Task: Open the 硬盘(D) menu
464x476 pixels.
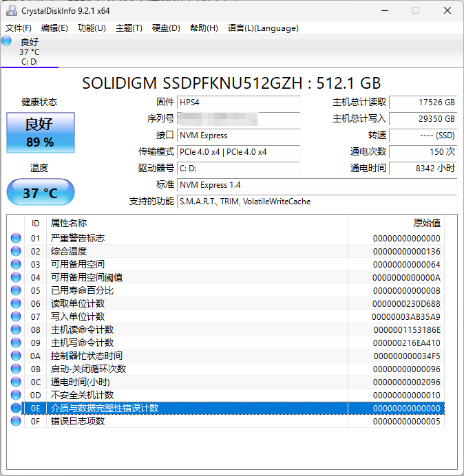Action: [x=166, y=28]
